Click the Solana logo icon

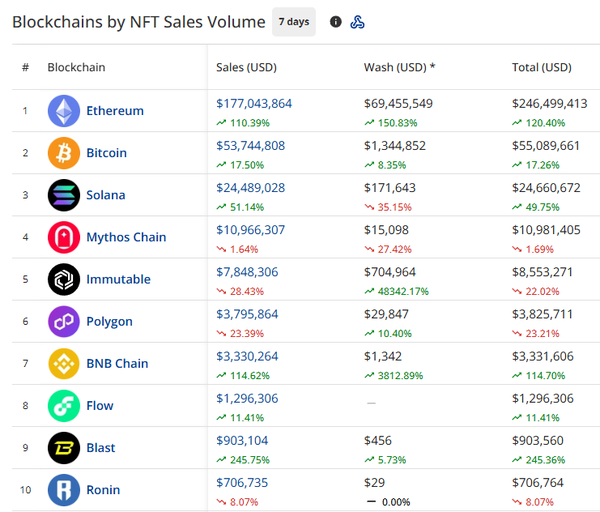coord(64,195)
